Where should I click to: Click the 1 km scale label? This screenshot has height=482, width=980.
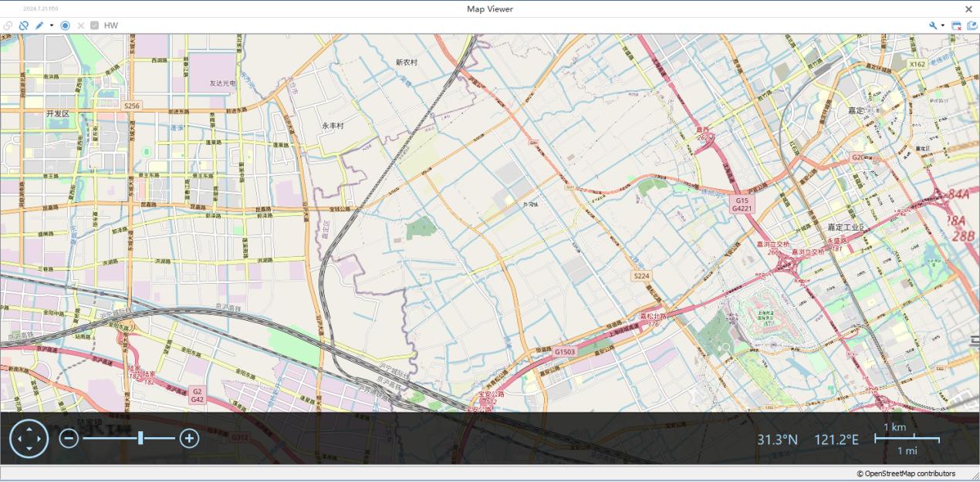[x=895, y=427]
